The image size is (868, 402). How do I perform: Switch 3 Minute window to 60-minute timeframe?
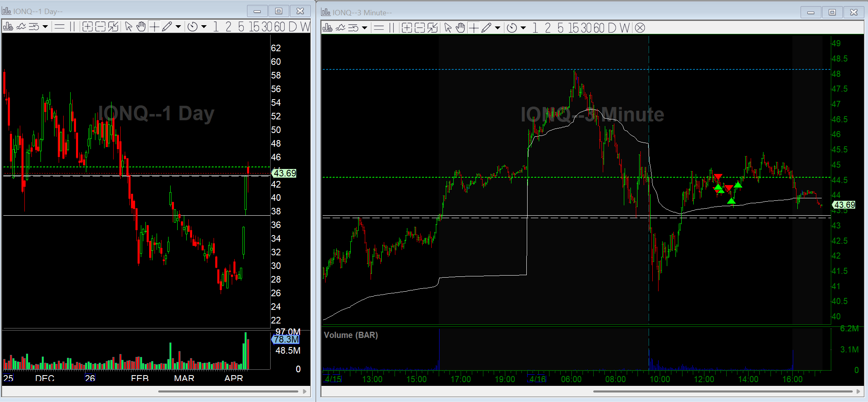[x=599, y=28]
